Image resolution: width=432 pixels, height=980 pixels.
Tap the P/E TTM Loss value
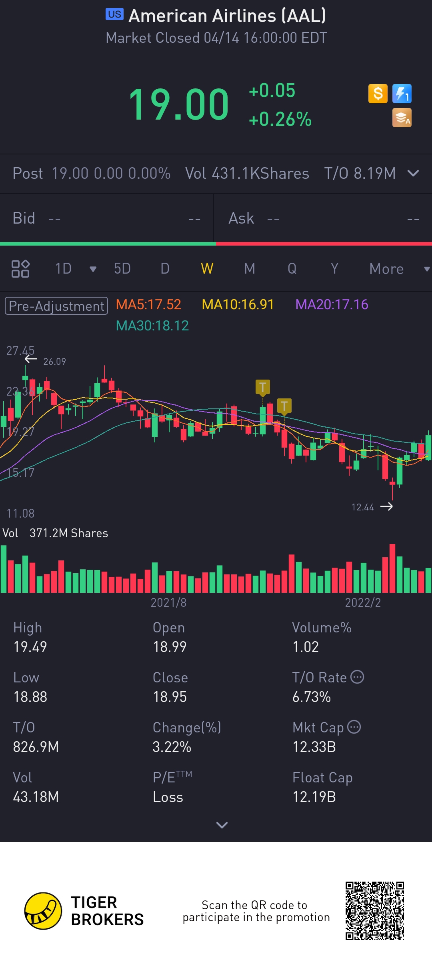pyautogui.click(x=168, y=797)
